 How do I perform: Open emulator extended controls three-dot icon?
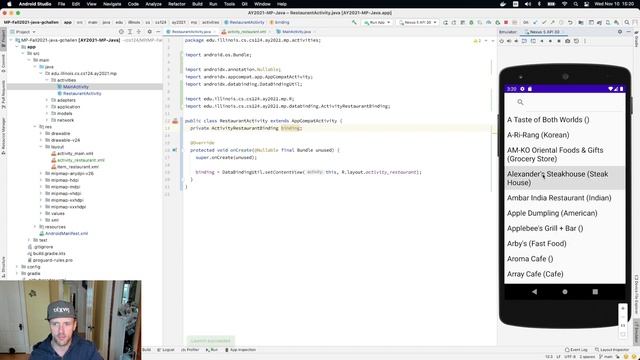point(585,41)
